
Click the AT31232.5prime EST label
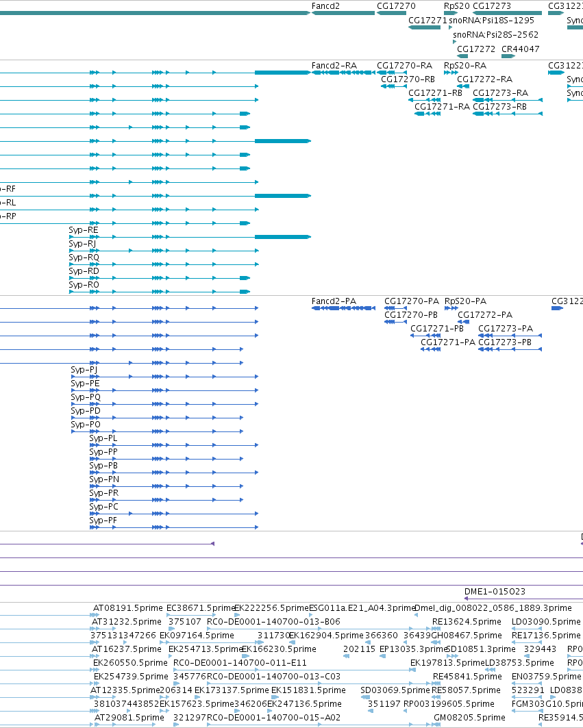(x=126, y=622)
